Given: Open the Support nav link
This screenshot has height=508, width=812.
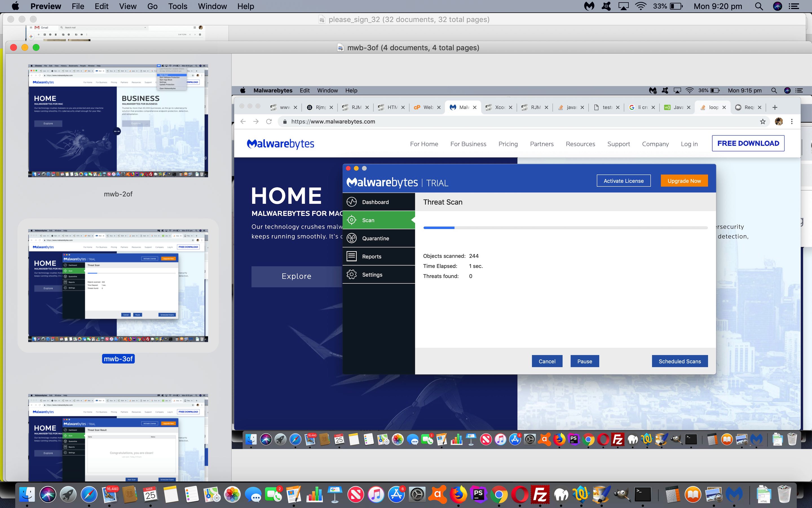Looking at the screenshot, I should pos(618,144).
